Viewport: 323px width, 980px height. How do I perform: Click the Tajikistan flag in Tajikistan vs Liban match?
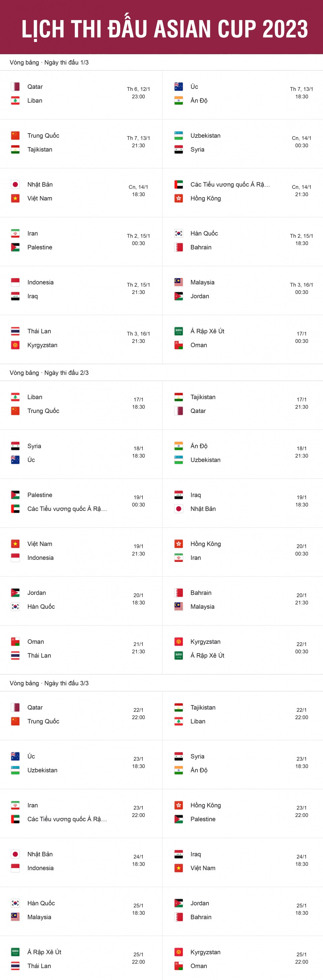178,707
